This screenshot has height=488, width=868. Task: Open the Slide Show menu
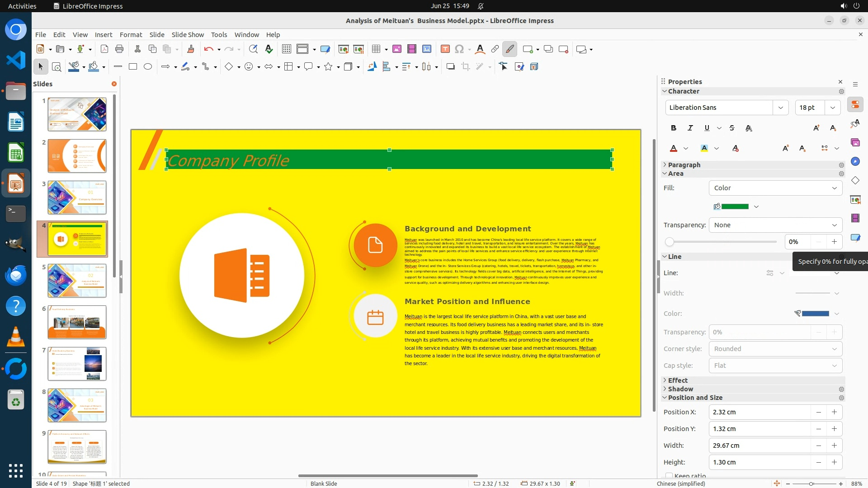click(x=188, y=35)
